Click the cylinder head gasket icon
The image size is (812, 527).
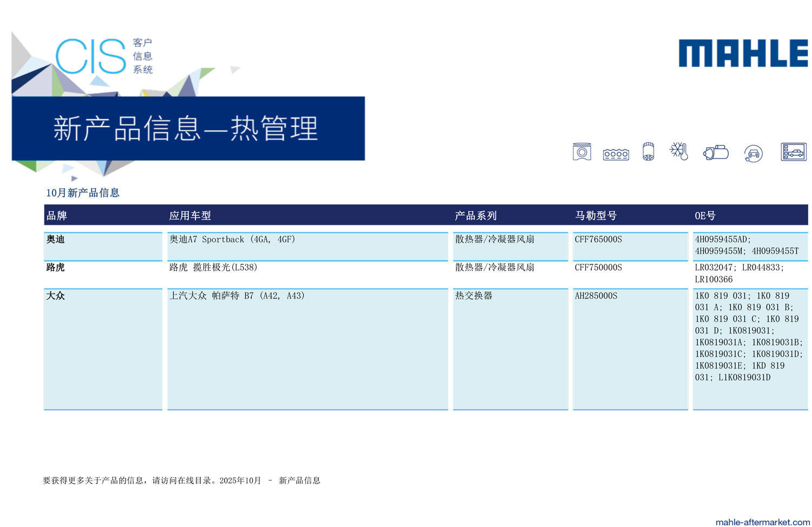coord(615,154)
